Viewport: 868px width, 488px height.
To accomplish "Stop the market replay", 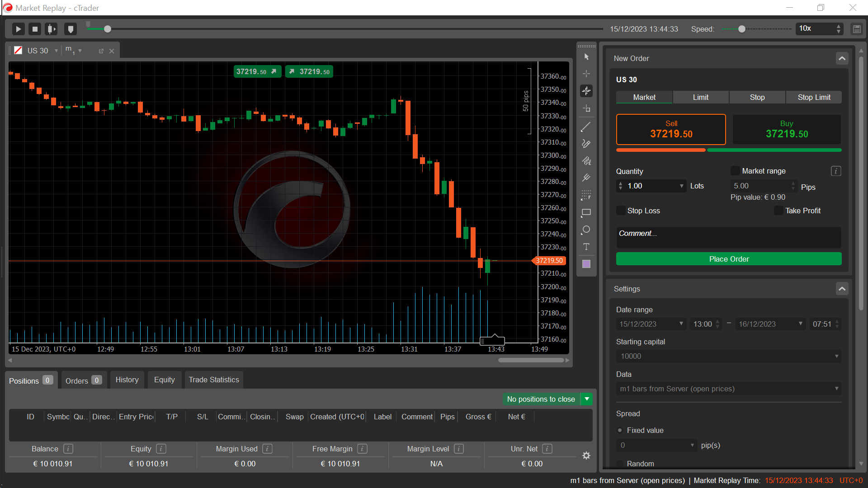I will point(35,29).
